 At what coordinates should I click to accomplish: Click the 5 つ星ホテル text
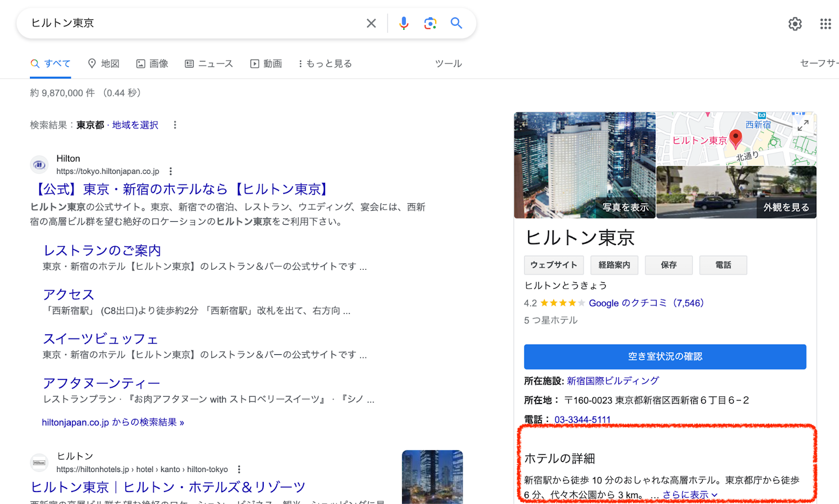pos(551,320)
